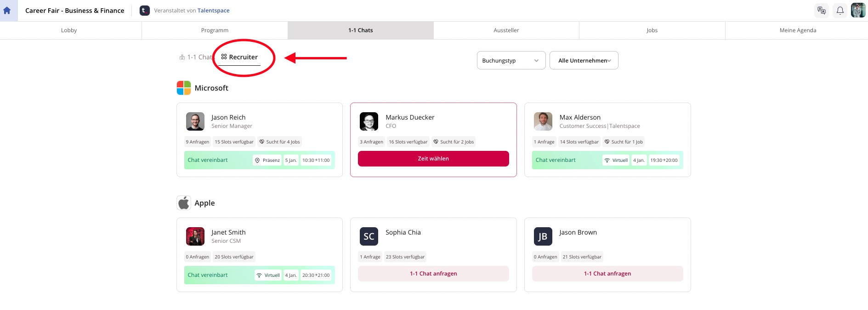
Task: Open the Jobs tab
Action: coord(652,30)
